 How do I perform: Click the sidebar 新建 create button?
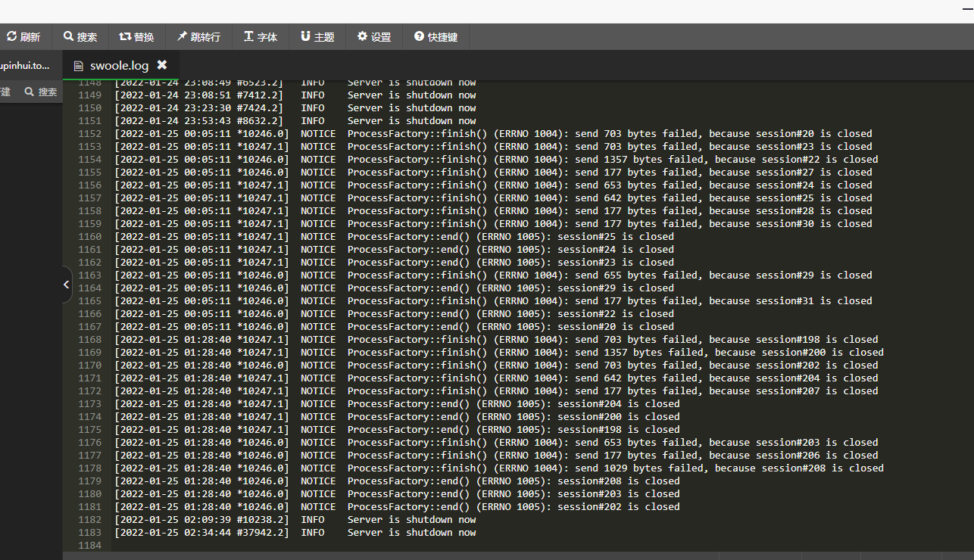coord(5,92)
